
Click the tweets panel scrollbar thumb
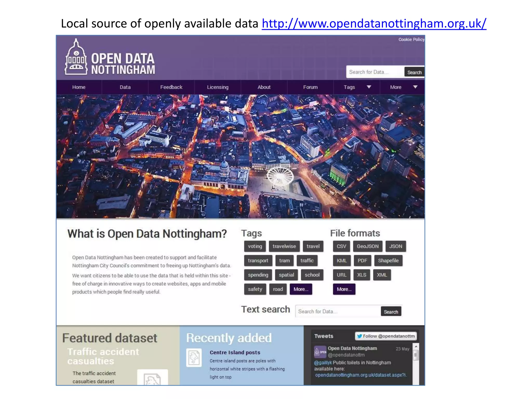coord(416,355)
